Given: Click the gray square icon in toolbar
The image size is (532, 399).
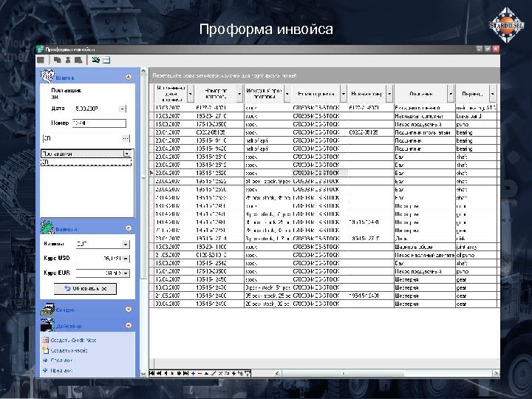Looking at the screenshot, I should pos(41,60).
